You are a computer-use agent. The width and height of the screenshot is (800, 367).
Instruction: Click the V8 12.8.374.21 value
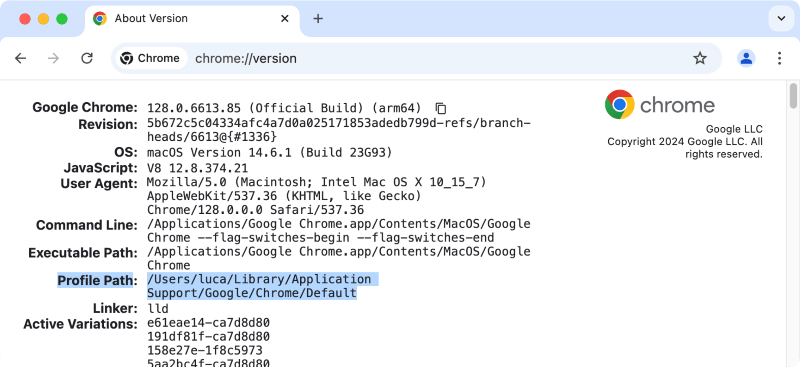pyautogui.click(x=197, y=167)
